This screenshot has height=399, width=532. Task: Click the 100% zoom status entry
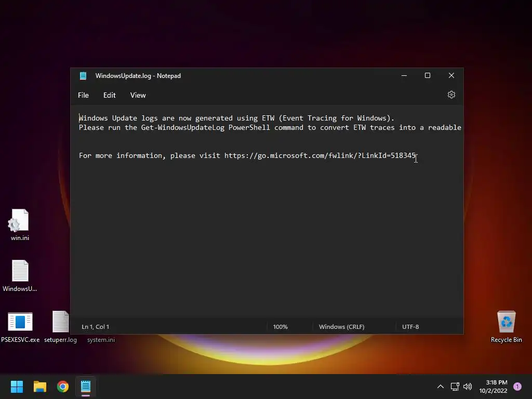(280, 327)
